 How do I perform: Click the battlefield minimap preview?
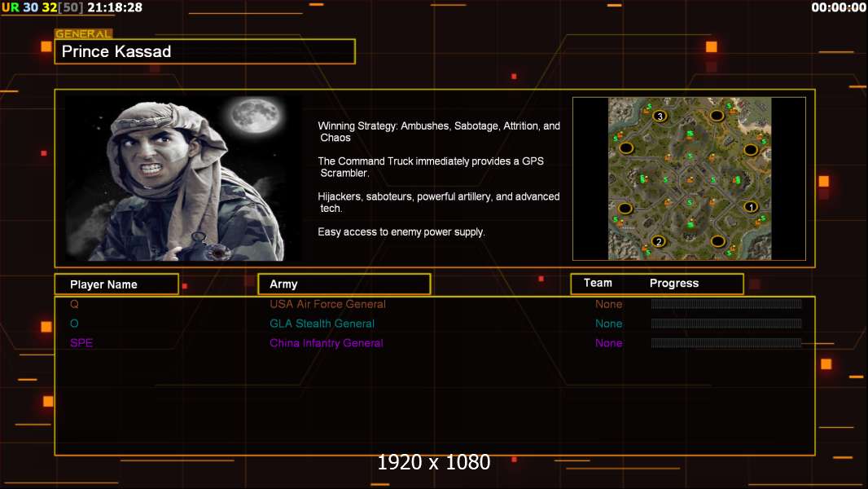click(x=689, y=178)
